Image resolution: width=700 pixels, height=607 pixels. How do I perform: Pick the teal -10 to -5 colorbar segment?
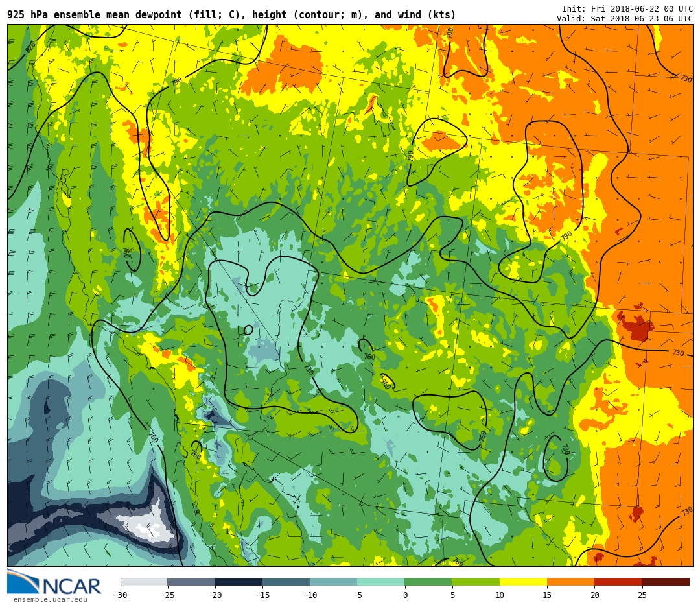334,582
